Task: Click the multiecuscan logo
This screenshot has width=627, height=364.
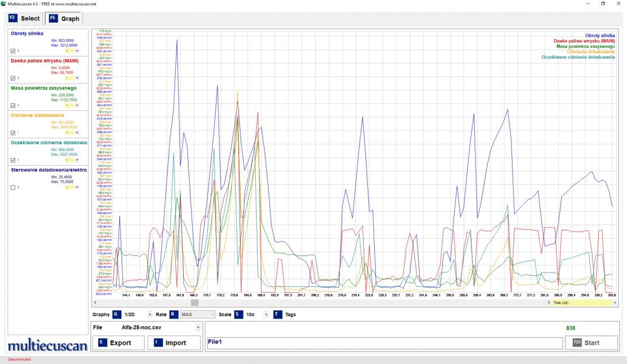Action: pos(47,346)
